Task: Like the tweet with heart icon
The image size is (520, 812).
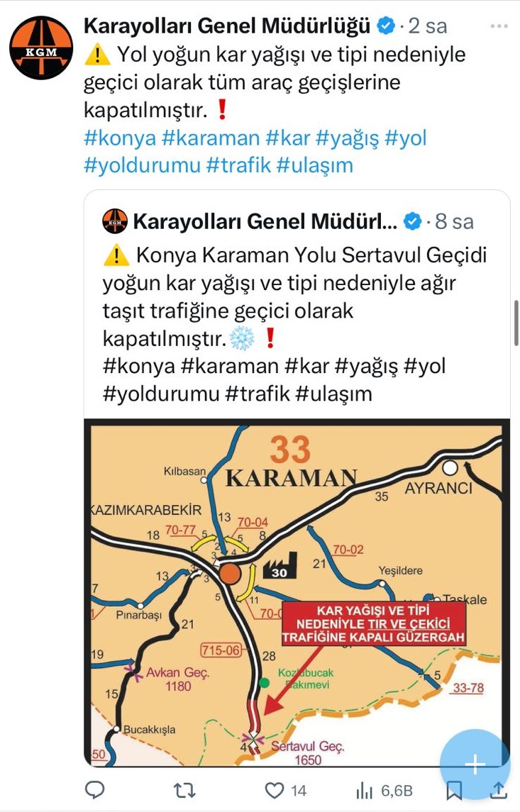Action: (274, 790)
